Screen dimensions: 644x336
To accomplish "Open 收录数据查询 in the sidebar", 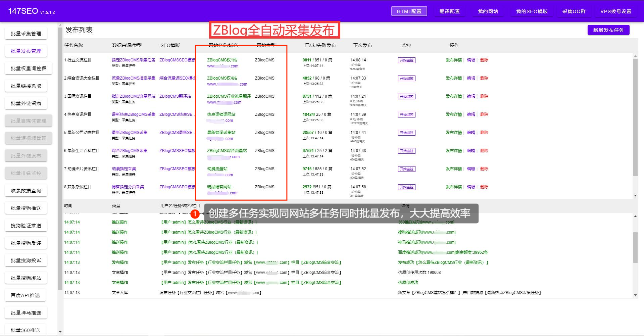I will (x=26, y=191).
